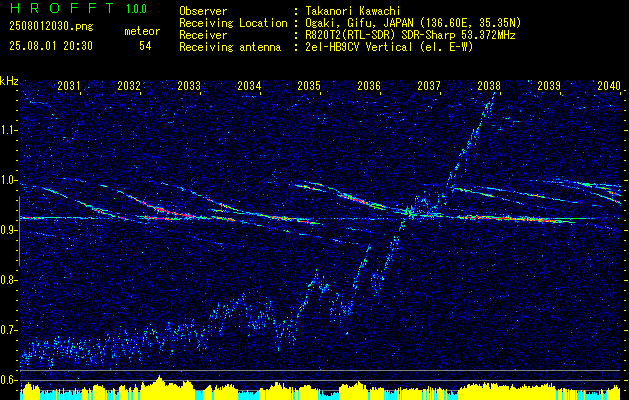Viewport: 629px width, 400px height.
Task: Click the kHz axis unit label
Action: pyautogui.click(x=9, y=81)
